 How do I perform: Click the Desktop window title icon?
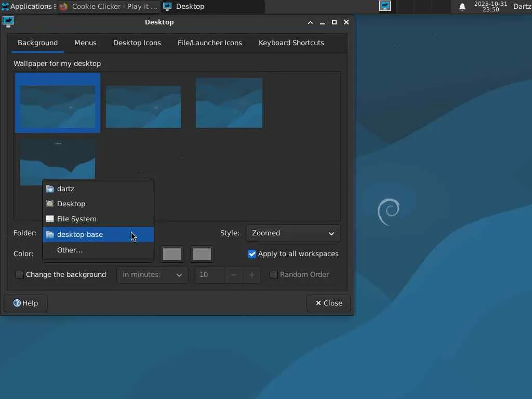(x=8, y=22)
